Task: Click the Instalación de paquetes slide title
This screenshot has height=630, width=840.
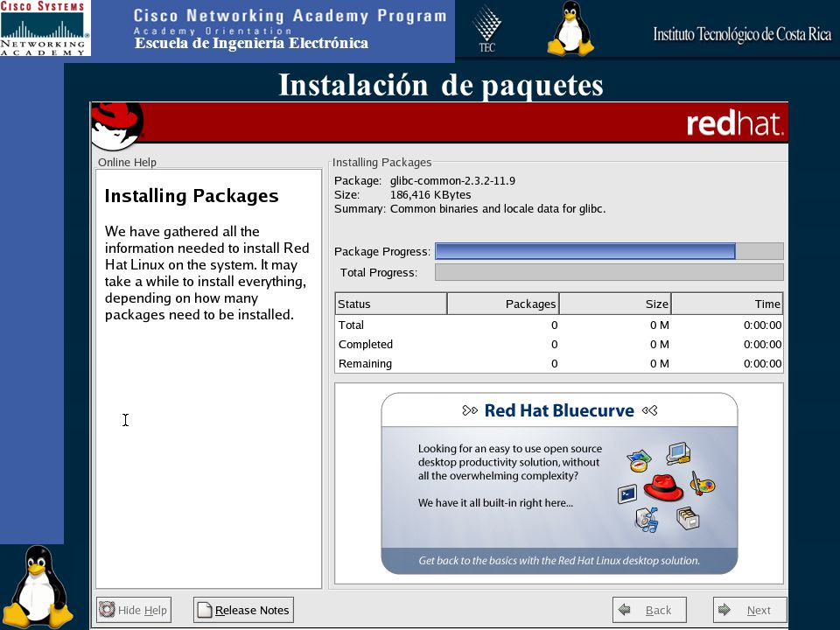Action: (441, 85)
